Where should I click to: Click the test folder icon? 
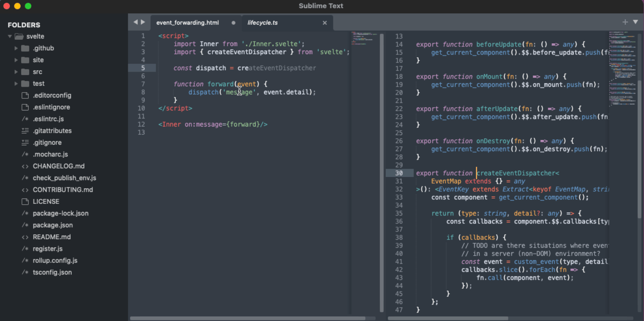tap(25, 84)
